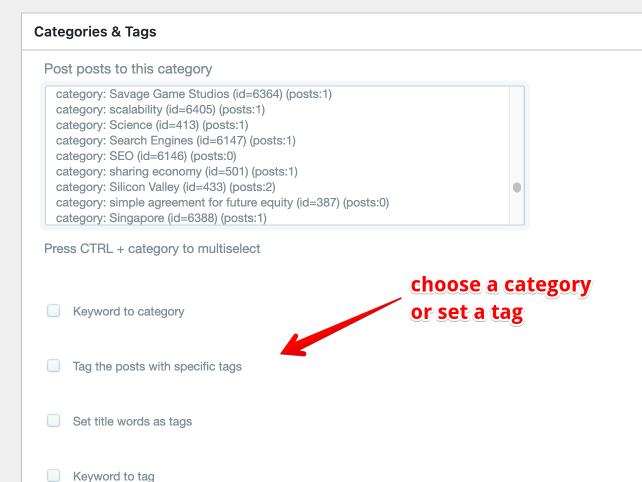Screen dimensions: 642x482
Task: Tick the Tag the posts with specific tags checkbox
Action: tap(54, 366)
